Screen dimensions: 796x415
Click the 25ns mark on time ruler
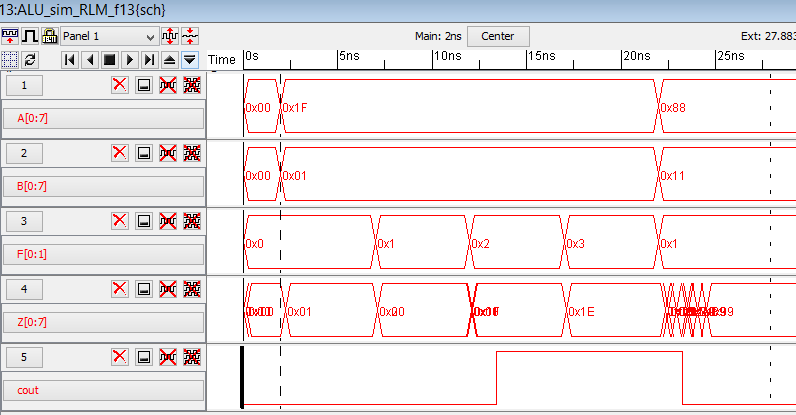(732, 56)
